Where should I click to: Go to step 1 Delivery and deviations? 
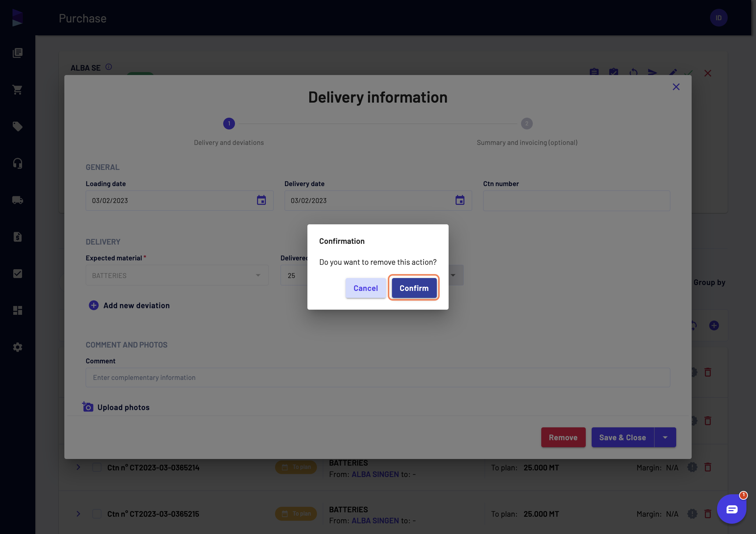coord(229,124)
